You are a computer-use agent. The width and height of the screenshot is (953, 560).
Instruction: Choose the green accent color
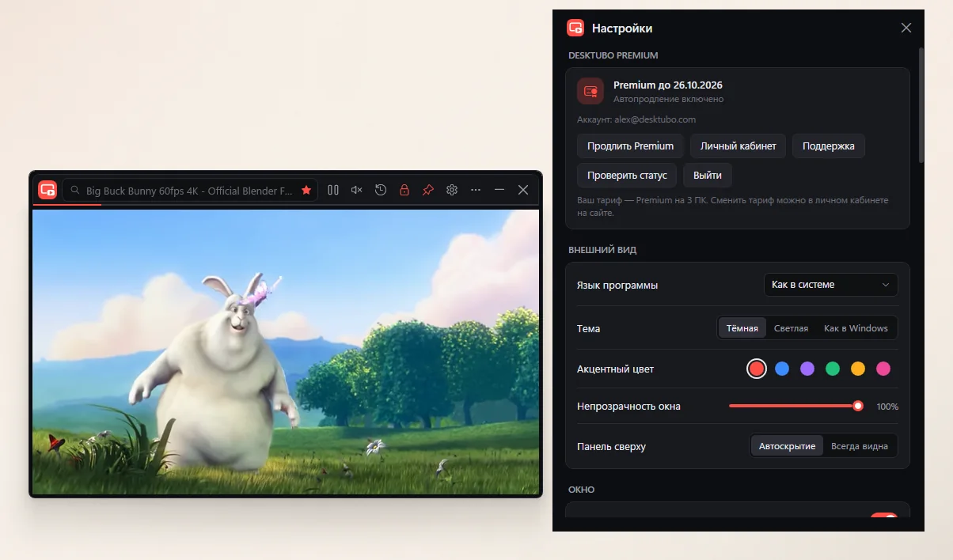[x=833, y=369]
